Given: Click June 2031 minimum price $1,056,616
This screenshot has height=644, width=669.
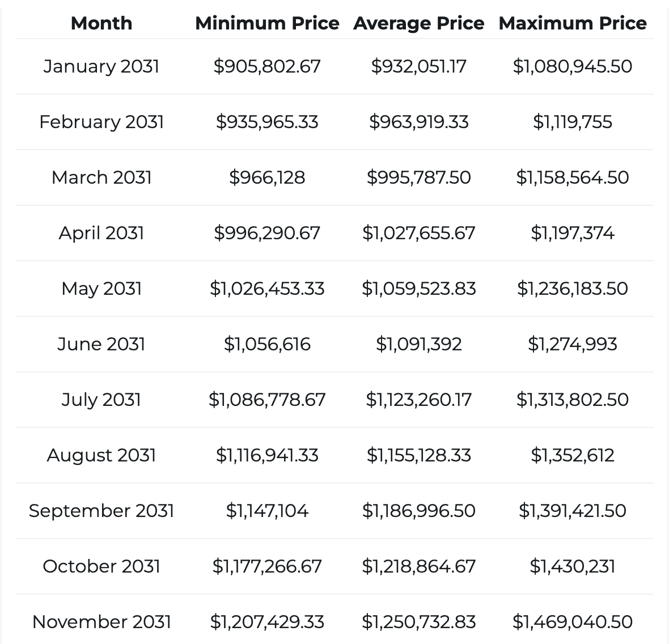Looking at the screenshot, I should 267,344.
